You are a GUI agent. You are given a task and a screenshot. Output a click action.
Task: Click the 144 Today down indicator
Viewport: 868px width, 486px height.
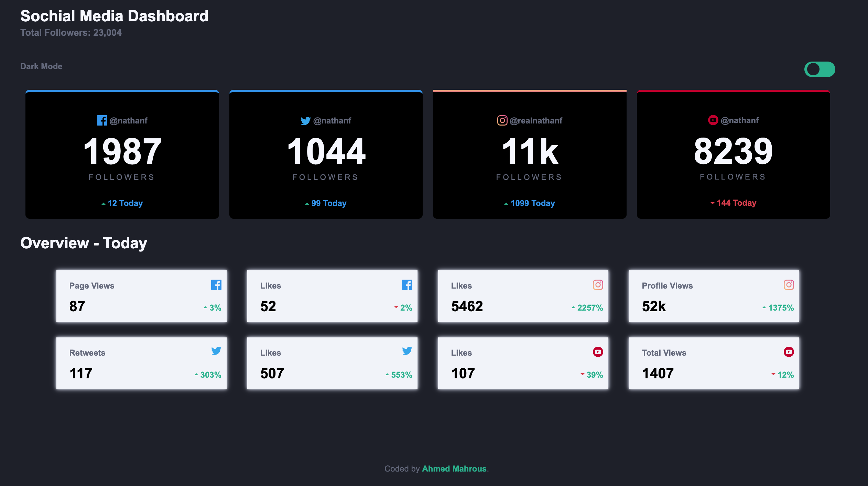click(733, 203)
